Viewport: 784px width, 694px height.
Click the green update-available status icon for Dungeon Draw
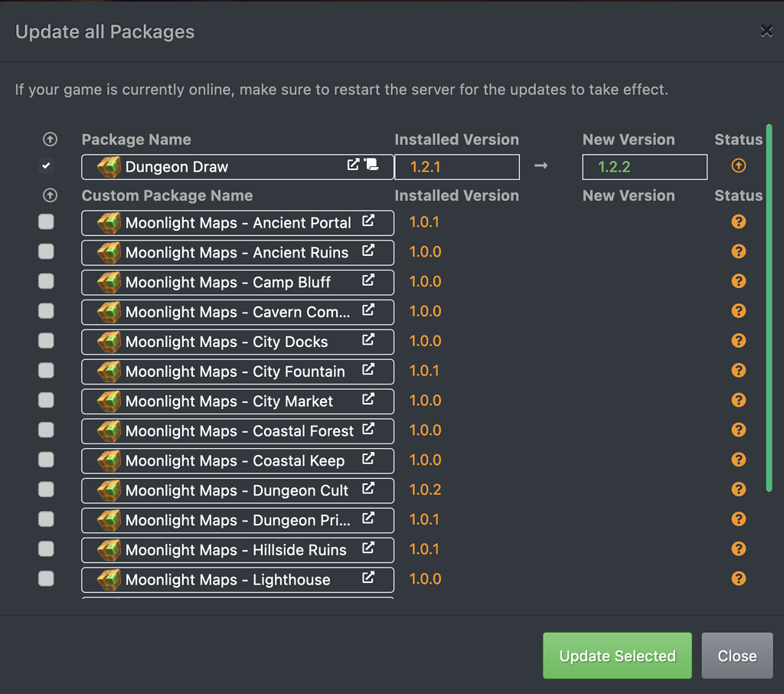[x=738, y=165]
